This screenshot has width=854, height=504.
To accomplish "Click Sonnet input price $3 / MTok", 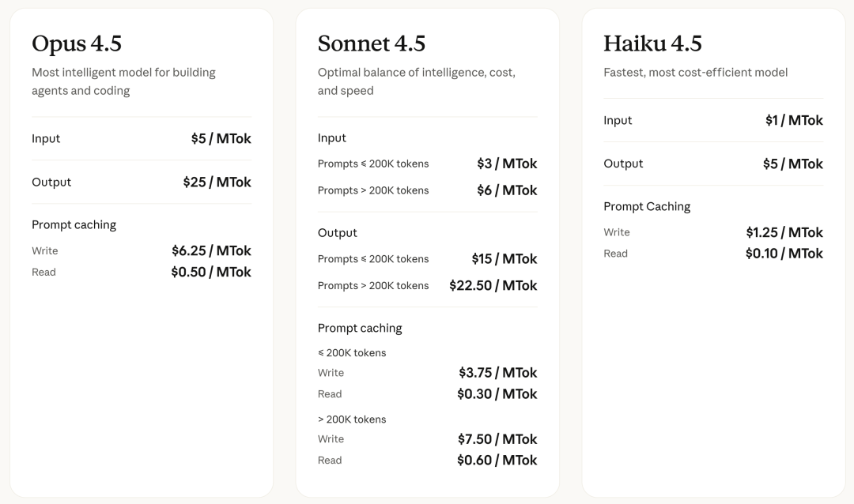I will [507, 164].
